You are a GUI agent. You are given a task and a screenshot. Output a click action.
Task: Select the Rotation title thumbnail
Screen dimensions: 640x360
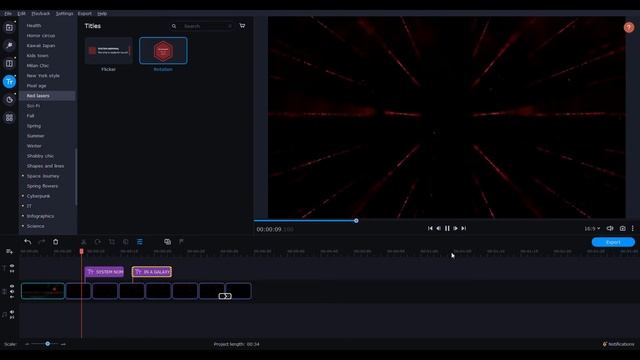163,51
